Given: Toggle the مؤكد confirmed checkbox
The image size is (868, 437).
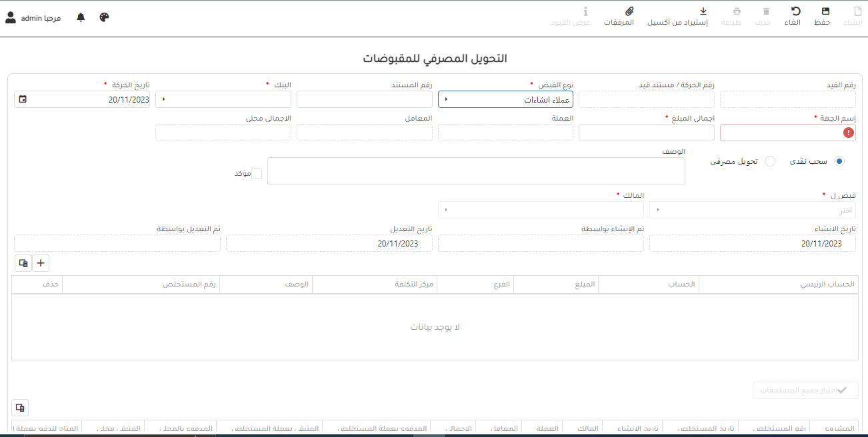Looking at the screenshot, I should [x=256, y=174].
